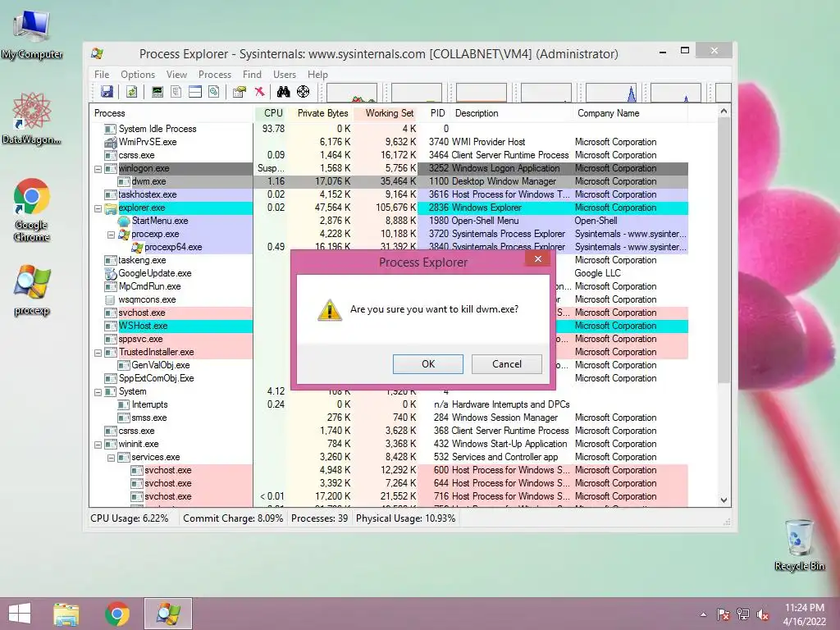Collapse the procexp.exe tree node
This screenshot has width=840, height=630.
click(x=111, y=235)
